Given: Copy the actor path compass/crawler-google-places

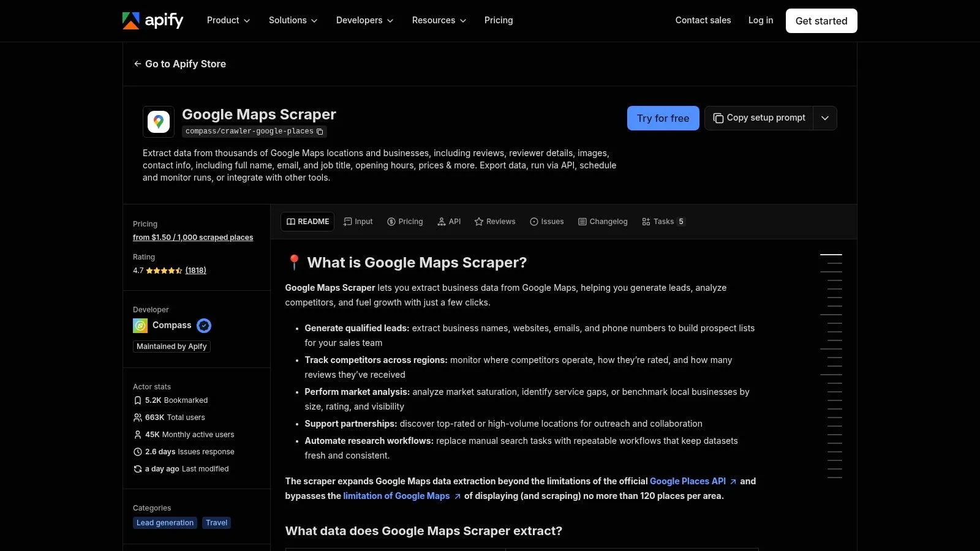Looking at the screenshot, I should point(320,132).
